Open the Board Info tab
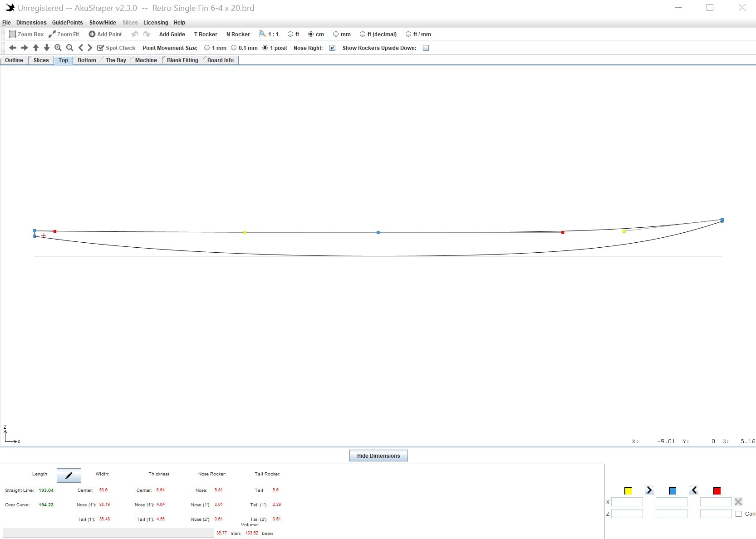This screenshot has width=756, height=539. [221, 60]
